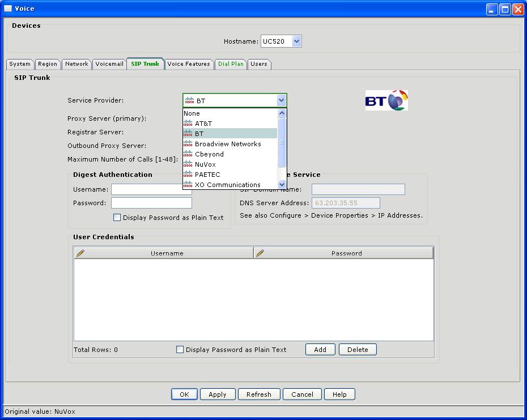Select Cbeyond as service provider
This screenshot has width=527, height=420.
[x=230, y=154]
